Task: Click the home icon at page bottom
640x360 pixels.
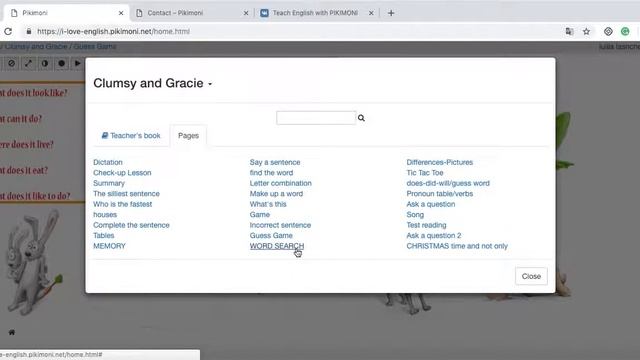Action: click(x=12, y=332)
